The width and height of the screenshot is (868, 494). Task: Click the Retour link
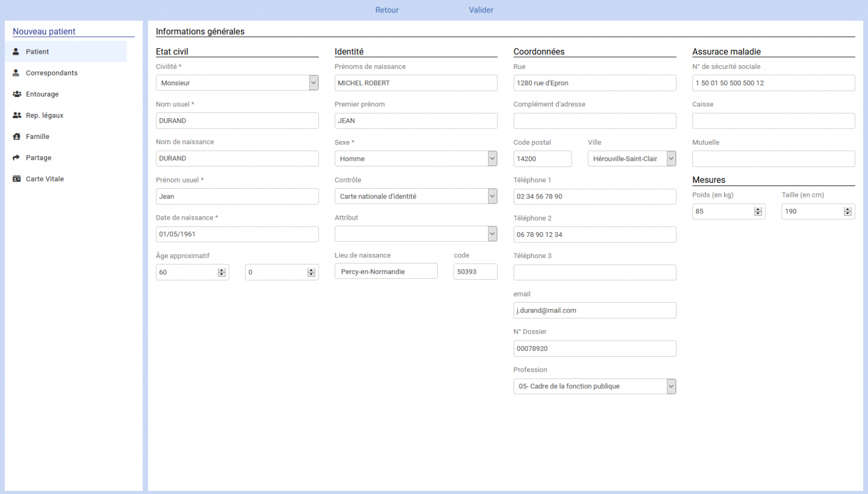[387, 10]
